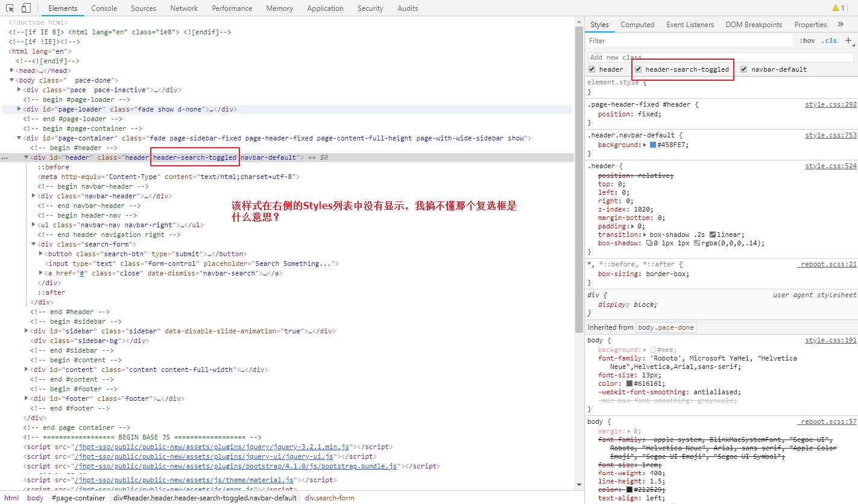858x504 pixels.
Task: Uncheck the header-search-toggled class checkbox
Action: (x=638, y=69)
